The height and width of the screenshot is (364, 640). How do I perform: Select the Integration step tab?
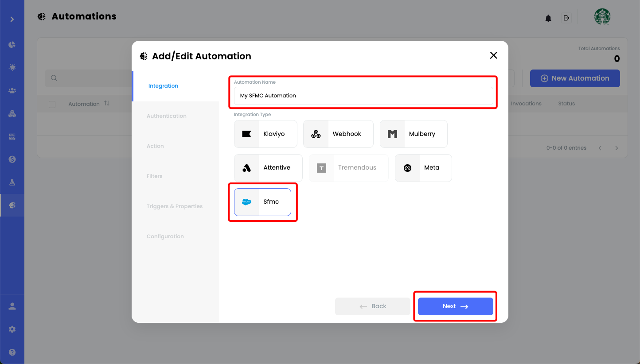176,86
